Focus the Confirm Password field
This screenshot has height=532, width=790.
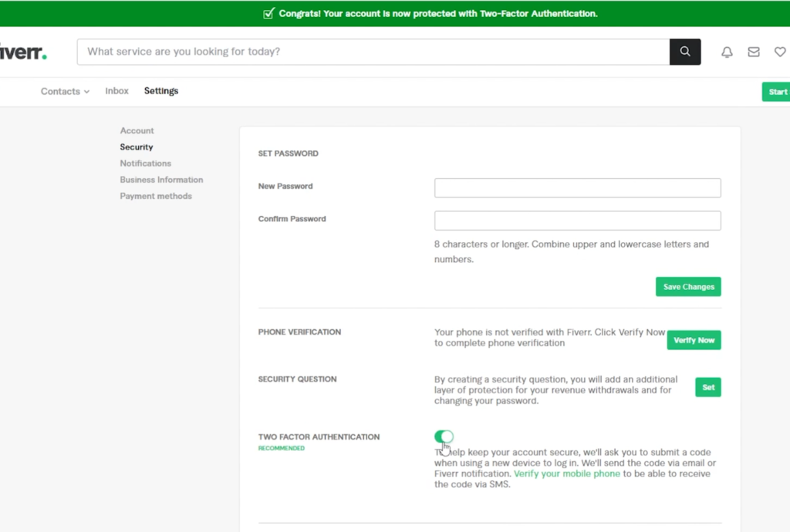pos(577,221)
